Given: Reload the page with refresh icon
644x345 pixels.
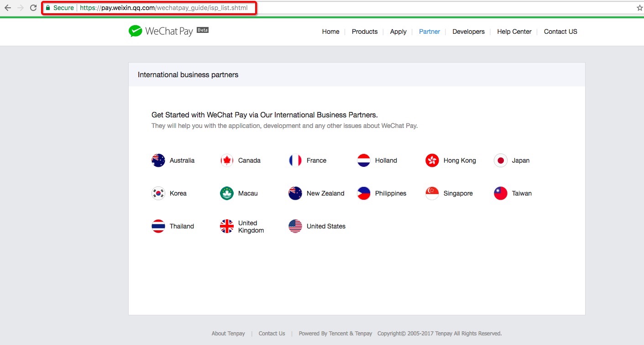Looking at the screenshot, I should [x=33, y=8].
